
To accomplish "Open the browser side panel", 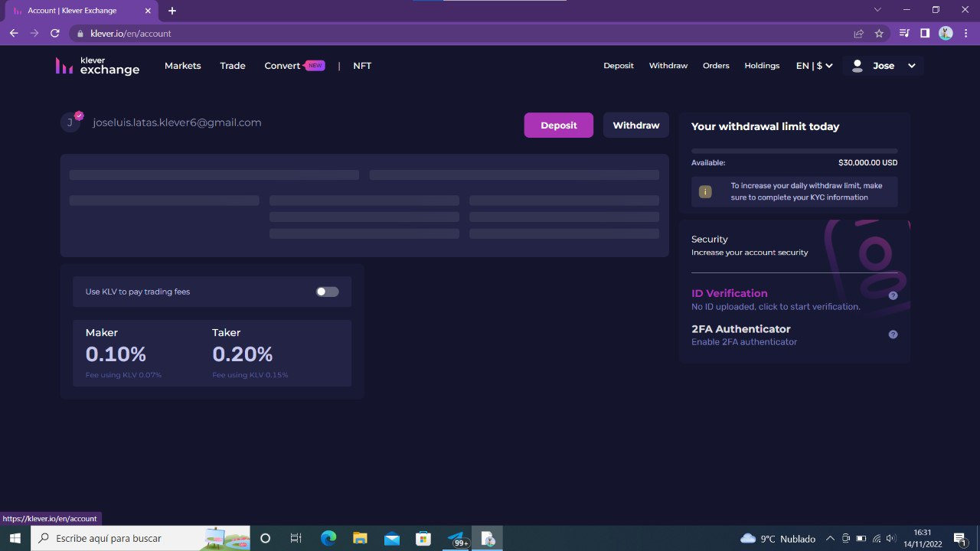I will [925, 33].
